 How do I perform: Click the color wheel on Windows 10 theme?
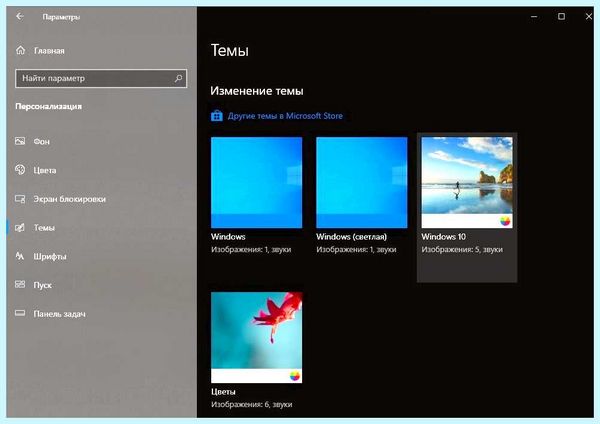pyautogui.click(x=505, y=221)
